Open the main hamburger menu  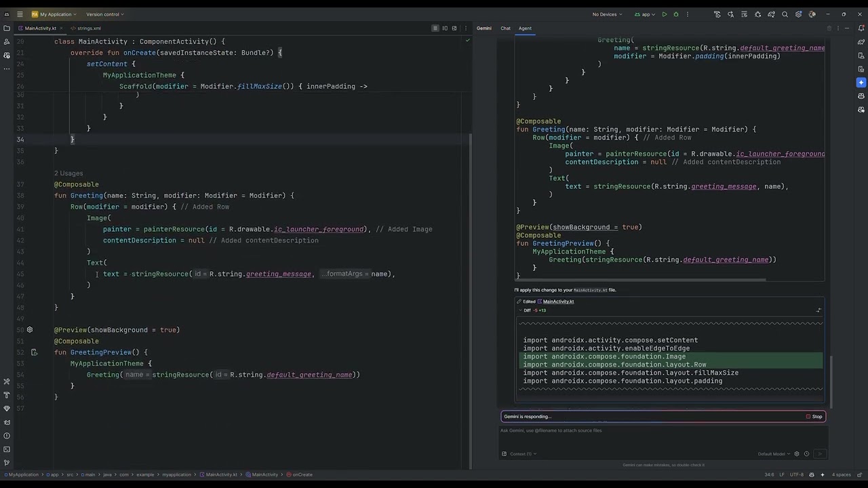click(20, 14)
